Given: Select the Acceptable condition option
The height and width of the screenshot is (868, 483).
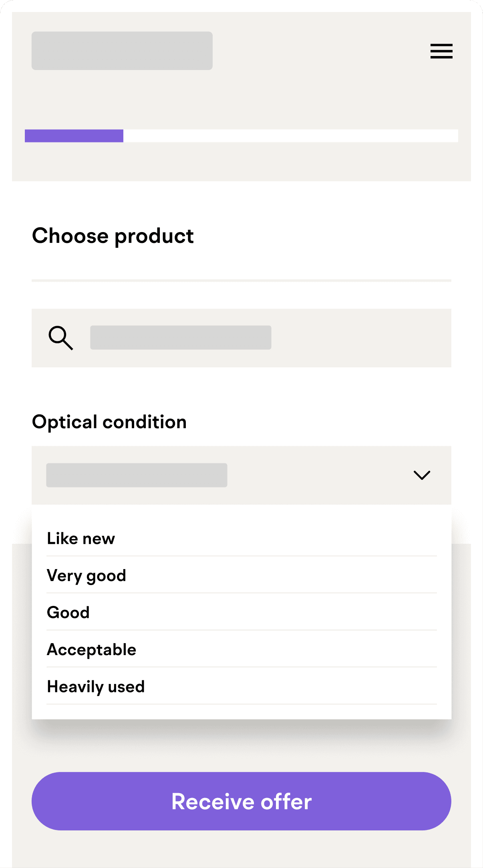Looking at the screenshot, I should point(92,649).
